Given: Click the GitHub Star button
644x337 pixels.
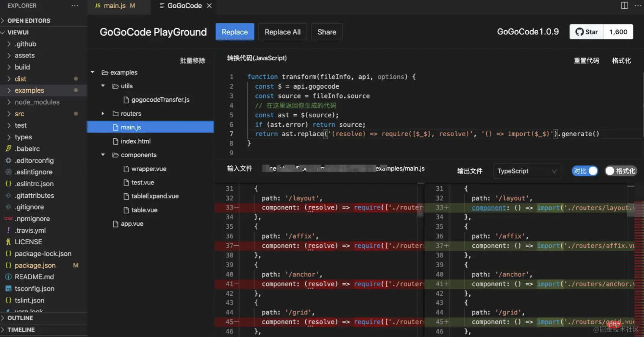Looking at the screenshot, I should point(586,32).
